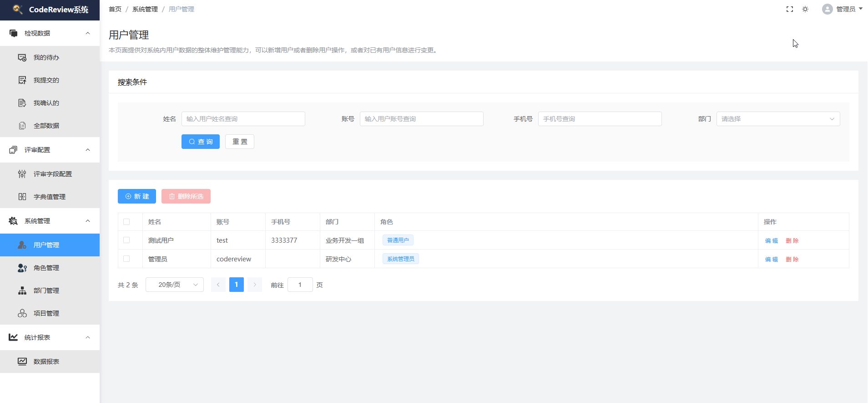Open the 20条/页 page size dropdown

(174, 285)
